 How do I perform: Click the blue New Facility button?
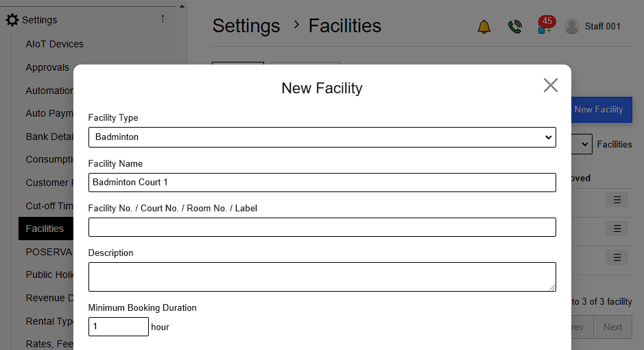tap(599, 110)
